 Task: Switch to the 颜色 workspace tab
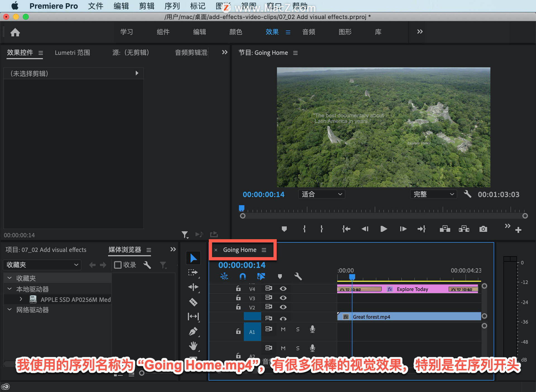pyautogui.click(x=236, y=32)
